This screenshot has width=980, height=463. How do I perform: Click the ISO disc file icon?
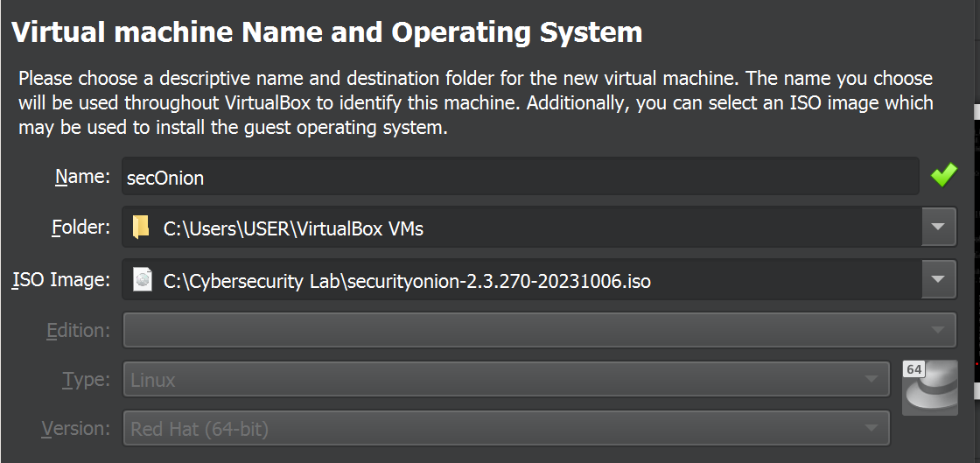141,280
